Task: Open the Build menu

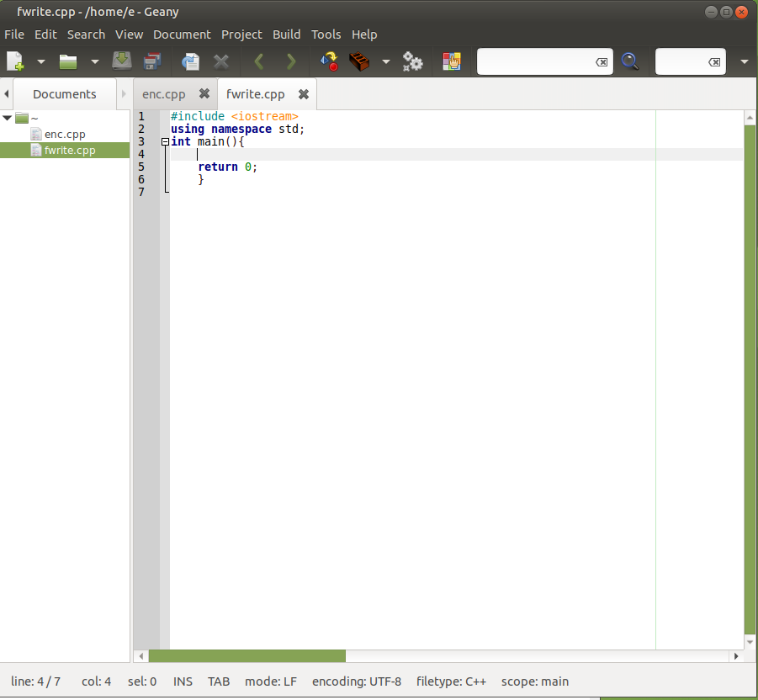Action: (287, 34)
